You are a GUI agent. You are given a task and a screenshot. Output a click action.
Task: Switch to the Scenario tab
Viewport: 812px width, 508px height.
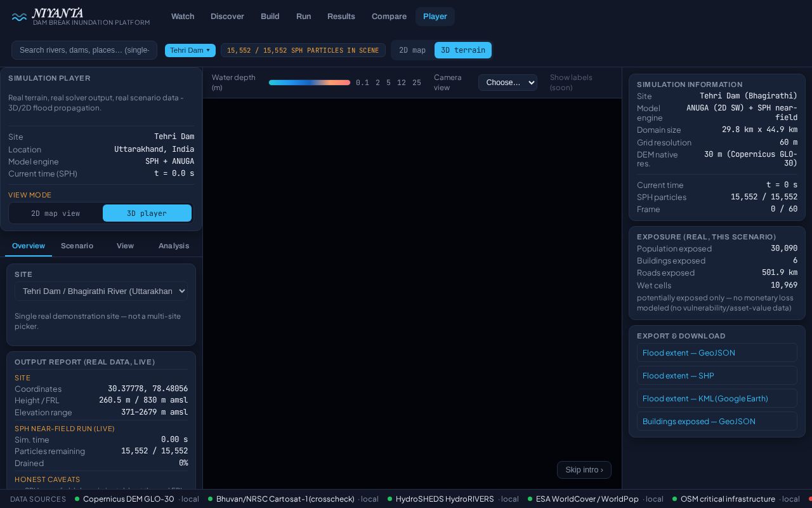click(x=77, y=246)
